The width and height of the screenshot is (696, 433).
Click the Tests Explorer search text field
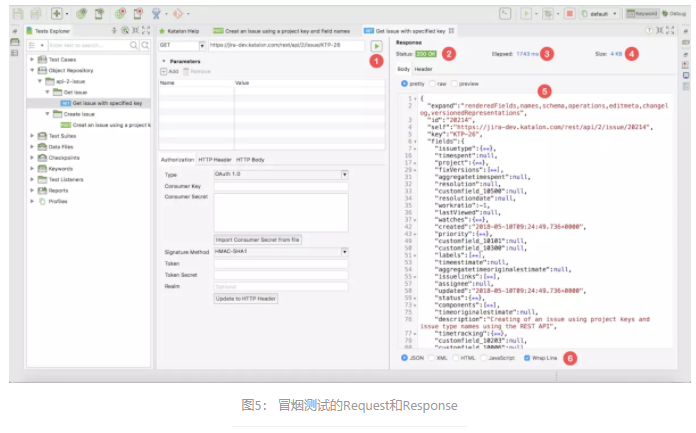point(88,45)
